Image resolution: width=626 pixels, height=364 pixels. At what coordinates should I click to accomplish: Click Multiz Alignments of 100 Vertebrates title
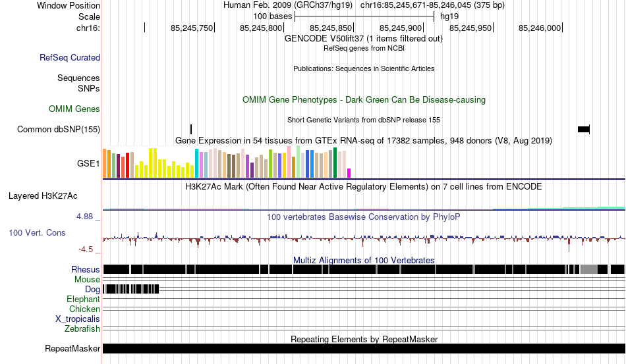coord(364,261)
